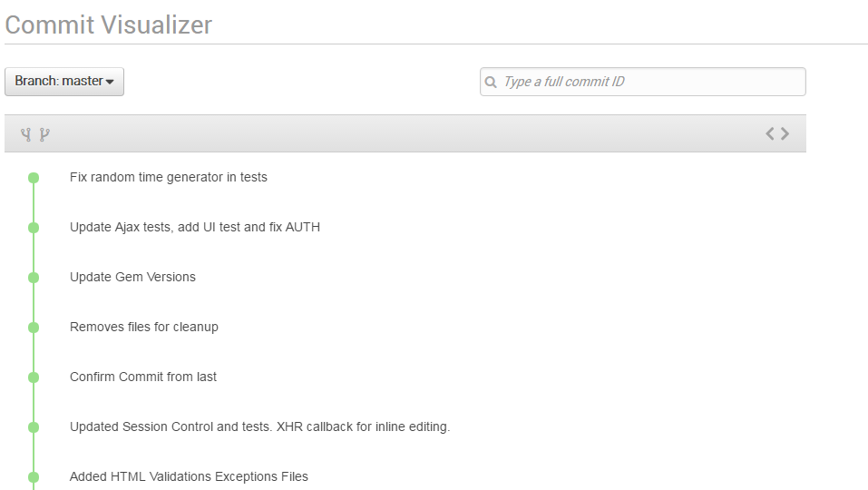Image resolution: width=868 pixels, height=490 pixels.
Task: Open commit 'Fix random time generator in tests'
Action: coord(169,177)
